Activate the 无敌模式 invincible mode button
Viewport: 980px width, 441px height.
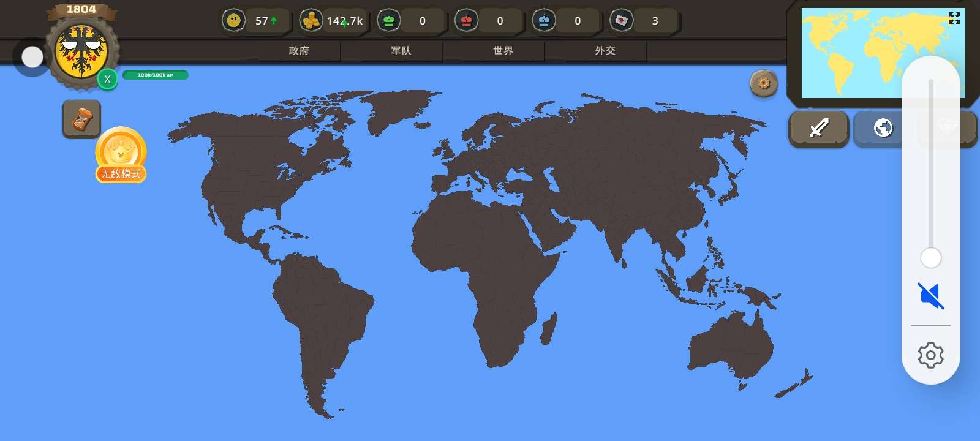point(121,156)
